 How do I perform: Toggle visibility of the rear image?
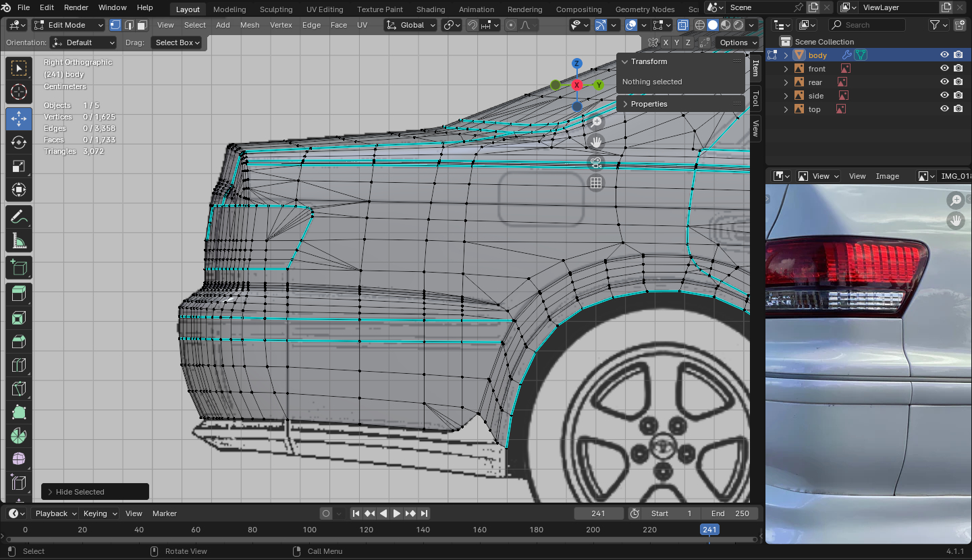pyautogui.click(x=944, y=82)
